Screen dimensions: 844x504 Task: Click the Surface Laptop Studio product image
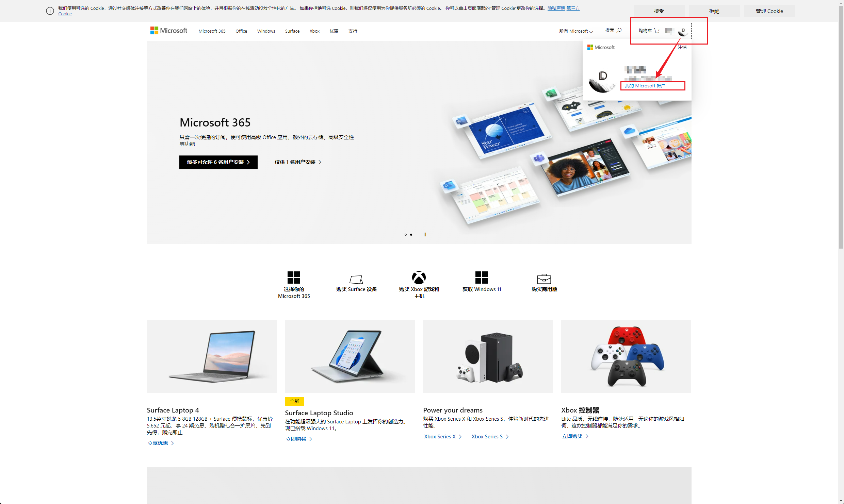tap(350, 356)
